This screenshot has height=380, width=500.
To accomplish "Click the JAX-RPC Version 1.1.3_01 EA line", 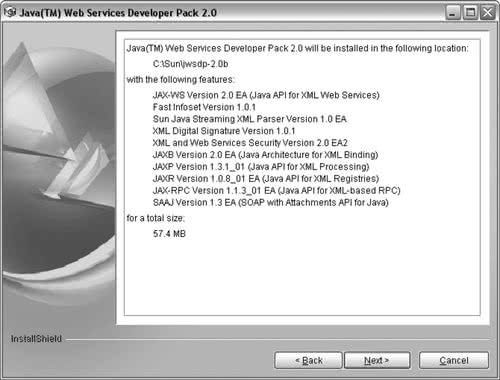I will 276,191.
